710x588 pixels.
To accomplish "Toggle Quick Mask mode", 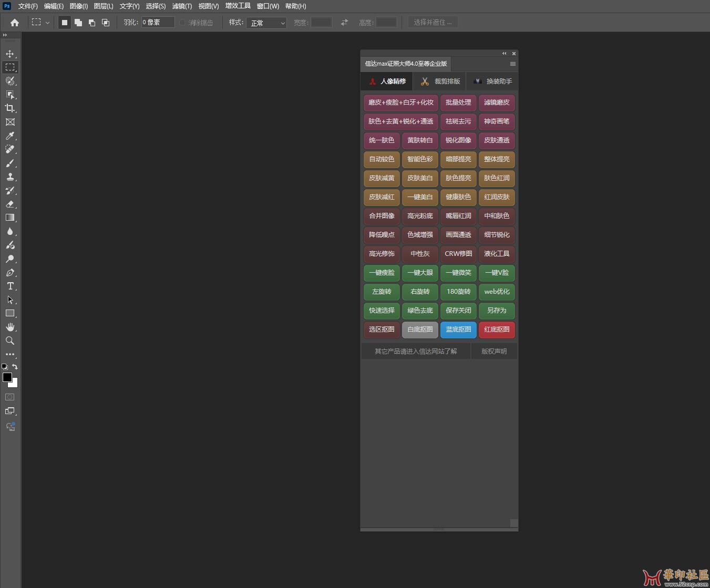I will point(10,397).
